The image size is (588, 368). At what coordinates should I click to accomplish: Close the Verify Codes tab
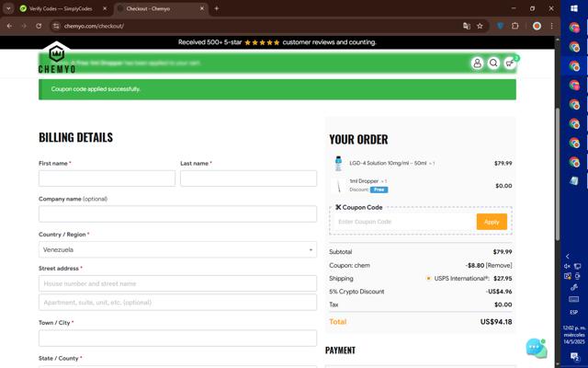(x=105, y=8)
